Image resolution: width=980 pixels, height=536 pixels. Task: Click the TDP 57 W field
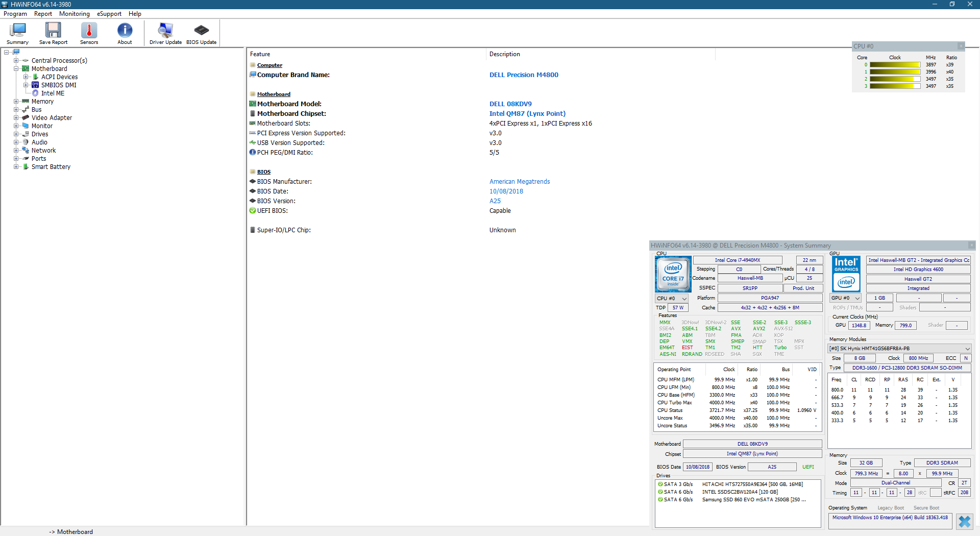(678, 308)
